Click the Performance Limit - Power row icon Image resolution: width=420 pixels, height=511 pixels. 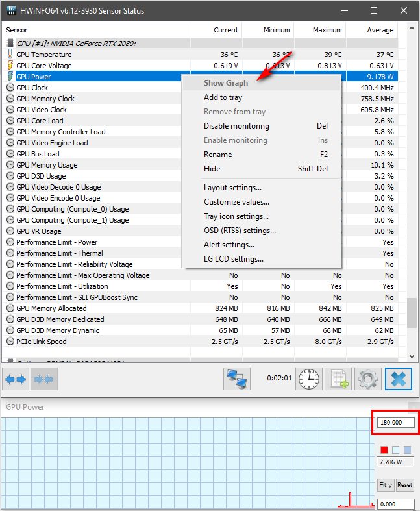[10, 242]
